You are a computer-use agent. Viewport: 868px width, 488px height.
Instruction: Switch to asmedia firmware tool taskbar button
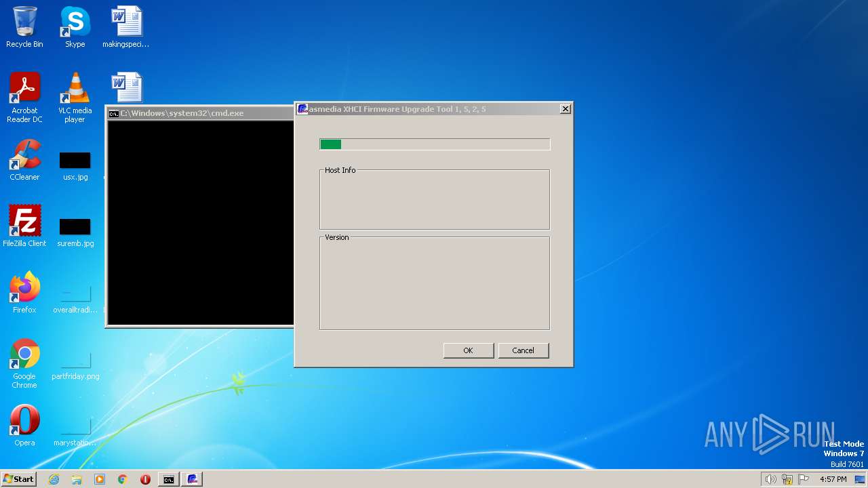pos(193,479)
